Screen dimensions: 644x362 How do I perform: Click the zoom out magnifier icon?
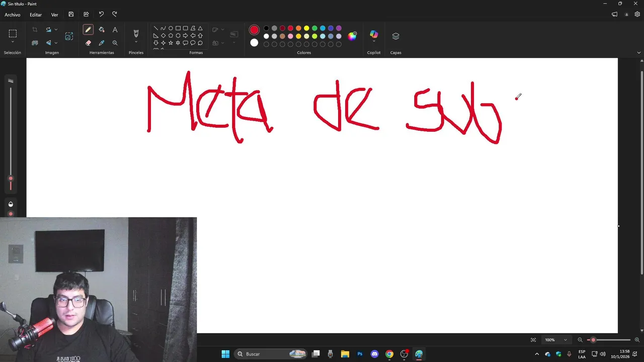click(580, 340)
